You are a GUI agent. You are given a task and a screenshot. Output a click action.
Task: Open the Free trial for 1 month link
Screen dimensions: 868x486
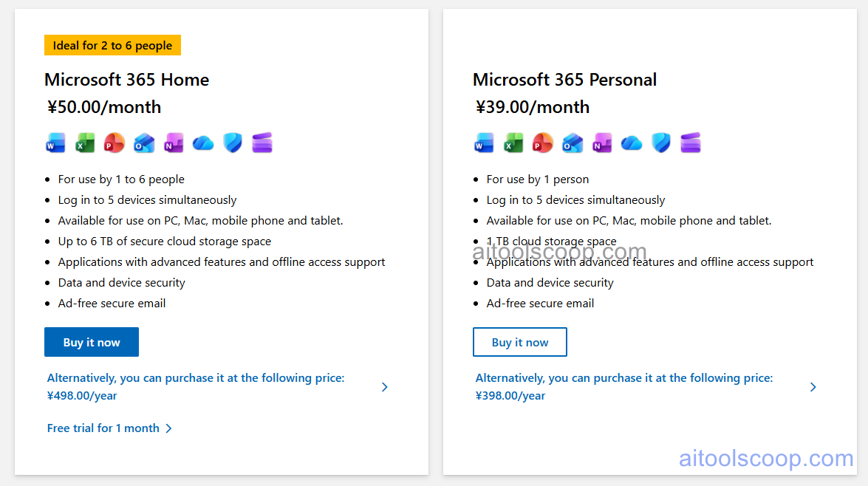[x=103, y=428]
